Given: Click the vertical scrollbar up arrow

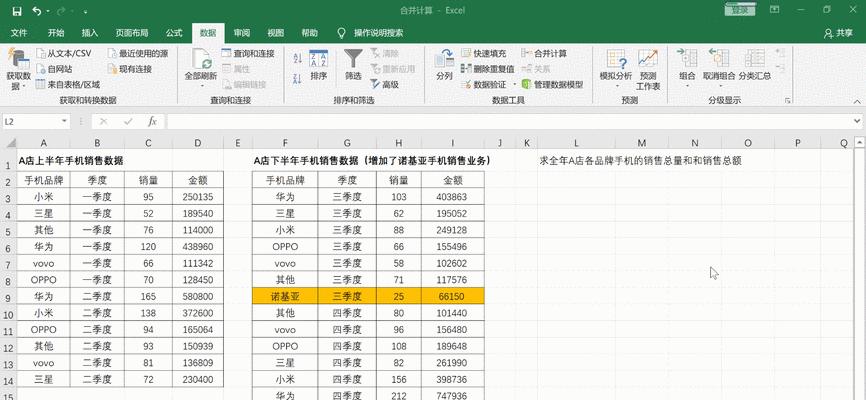Looking at the screenshot, I should (x=859, y=143).
